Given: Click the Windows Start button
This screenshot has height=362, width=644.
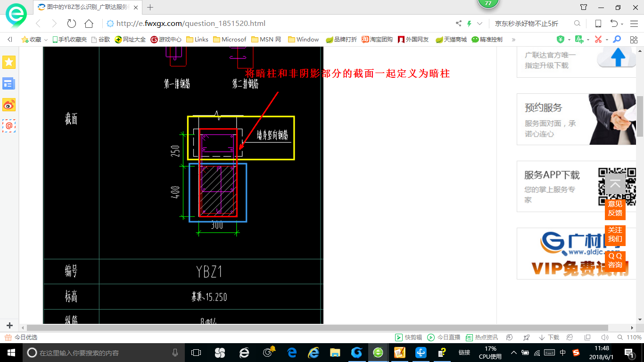Looking at the screenshot, I should tap(11, 353).
